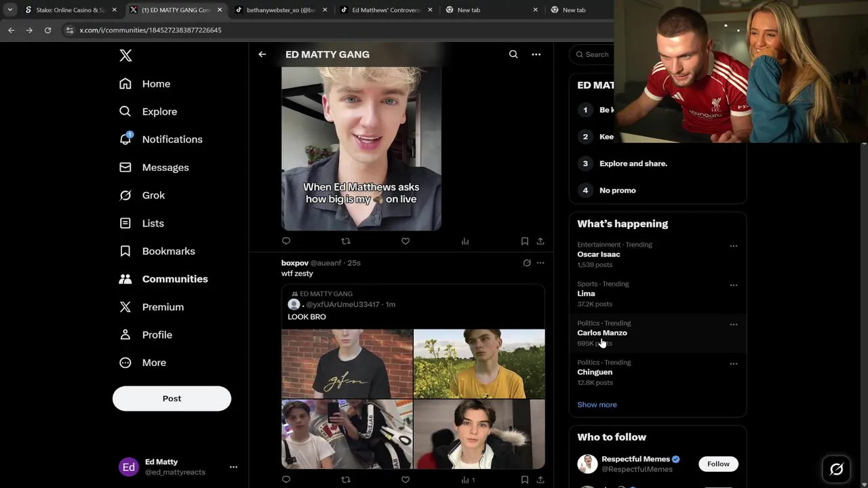The image size is (868, 488).
Task: Follow Respectful Memes
Action: (718, 464)
